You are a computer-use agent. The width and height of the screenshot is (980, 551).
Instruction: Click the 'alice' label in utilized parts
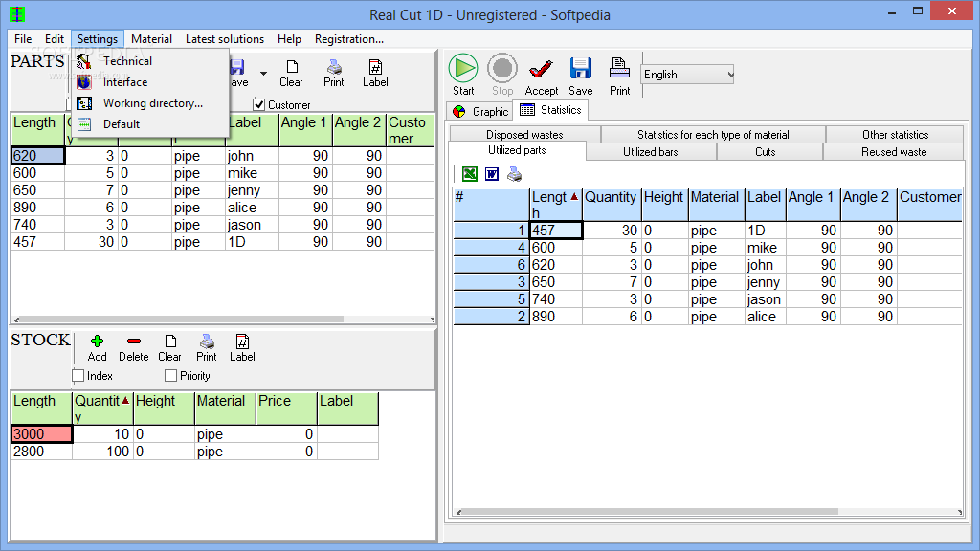(765, 317)
